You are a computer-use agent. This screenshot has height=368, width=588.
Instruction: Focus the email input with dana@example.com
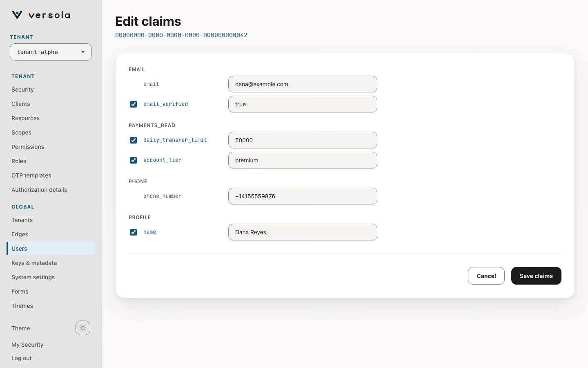[x=303, y=84]
